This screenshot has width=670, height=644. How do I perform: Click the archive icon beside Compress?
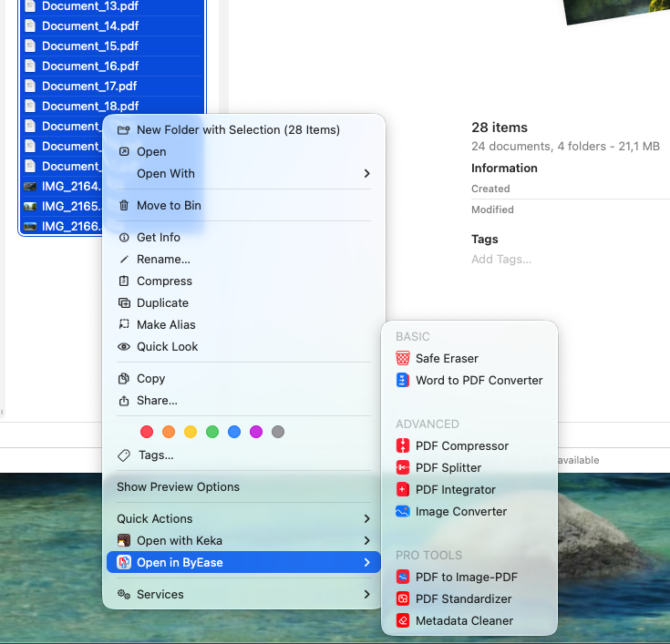124,281
